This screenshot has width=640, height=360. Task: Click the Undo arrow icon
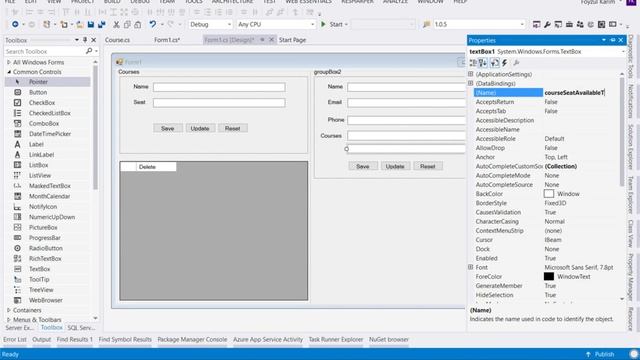coord(153,24)
